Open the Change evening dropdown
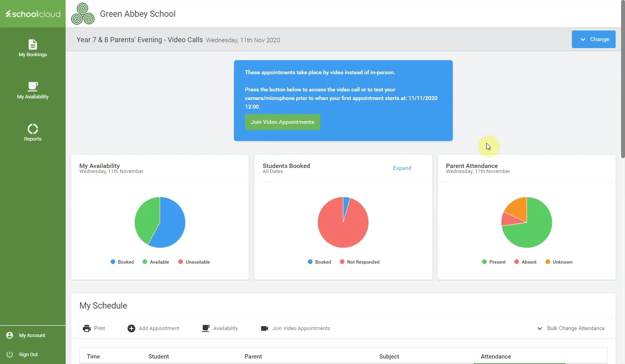The image size is (625, 364). (594, 39)
